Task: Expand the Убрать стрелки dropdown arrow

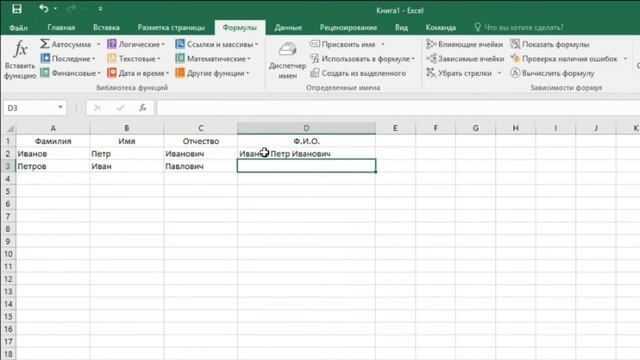Action: pyautogui.click(x=499, y=73)
